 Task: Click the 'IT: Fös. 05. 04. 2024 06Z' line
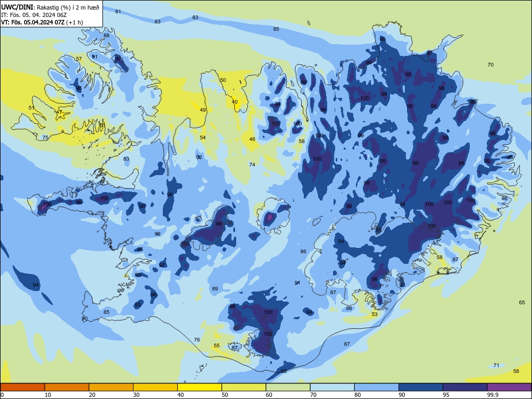coord(34,15)
